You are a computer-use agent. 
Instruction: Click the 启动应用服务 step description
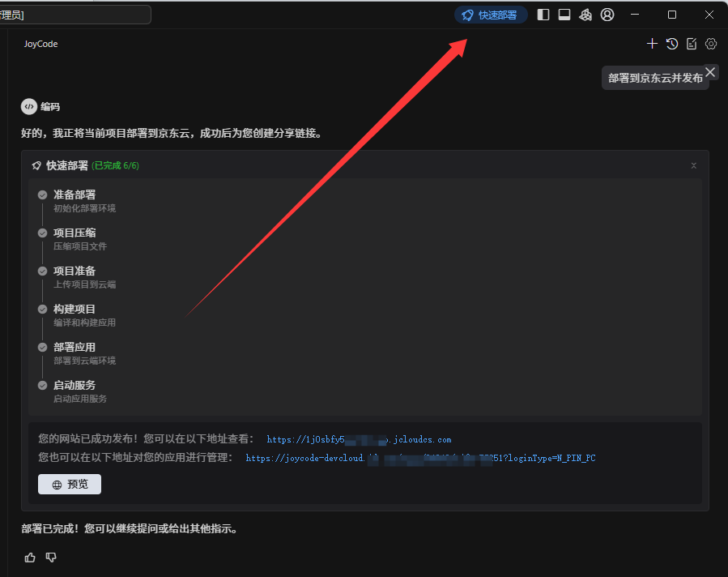coord(80,399)
